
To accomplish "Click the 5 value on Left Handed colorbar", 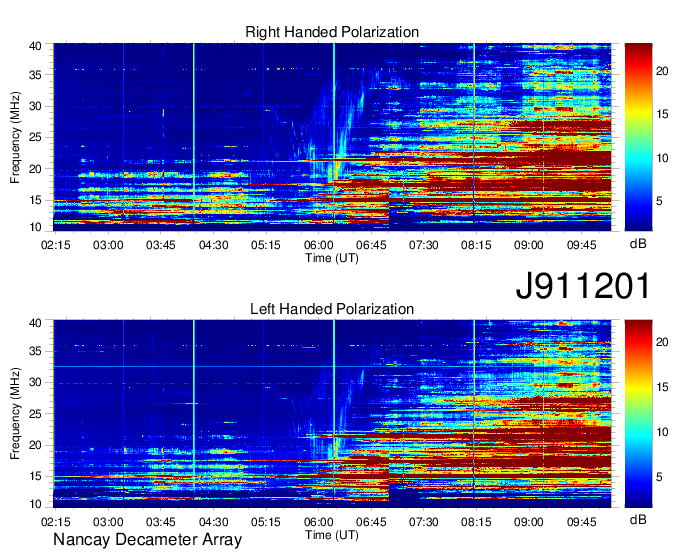I will (x=659, y=478).
